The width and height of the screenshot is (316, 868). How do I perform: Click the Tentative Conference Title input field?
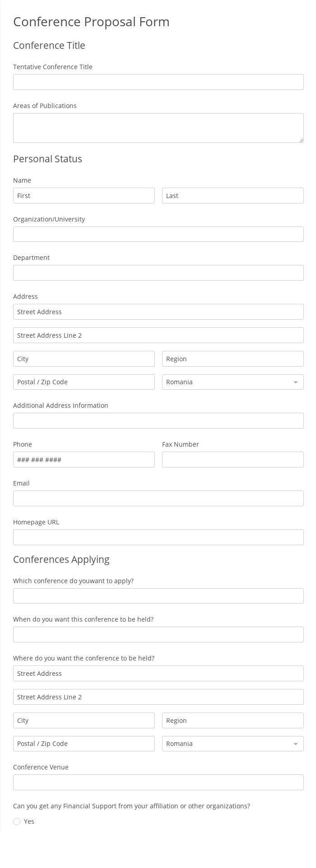[x=158, y=82]
